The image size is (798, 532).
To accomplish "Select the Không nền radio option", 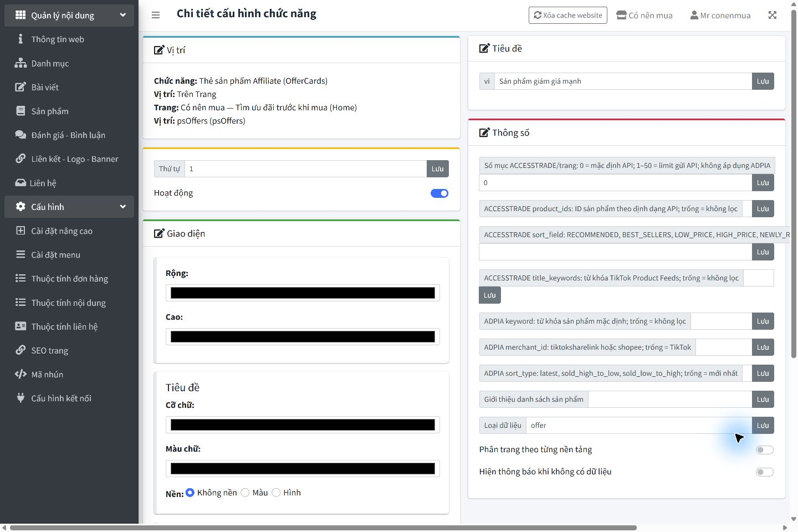I will (190, 493).
